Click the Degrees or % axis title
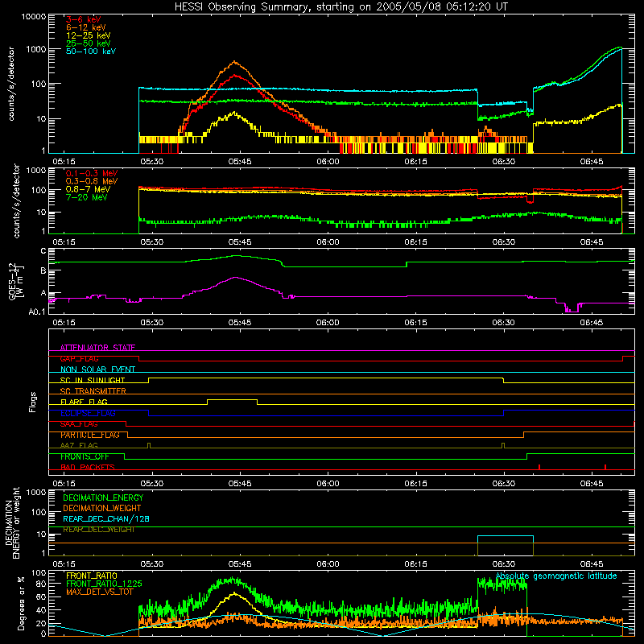 tap(21, 604)
